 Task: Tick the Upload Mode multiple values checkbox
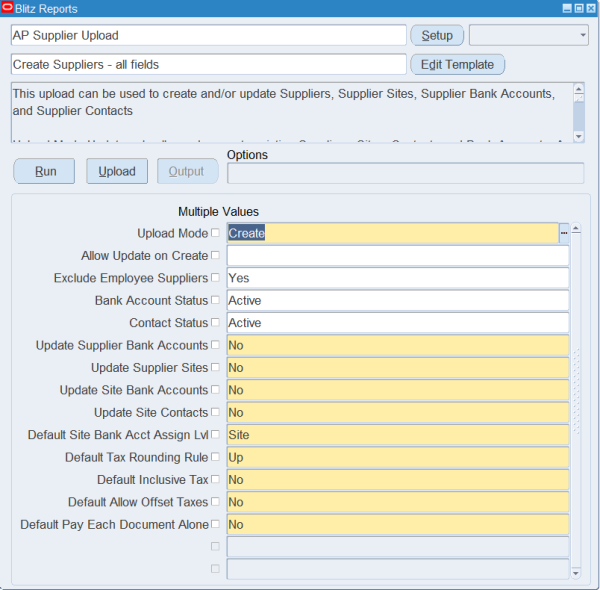[215, 233]
